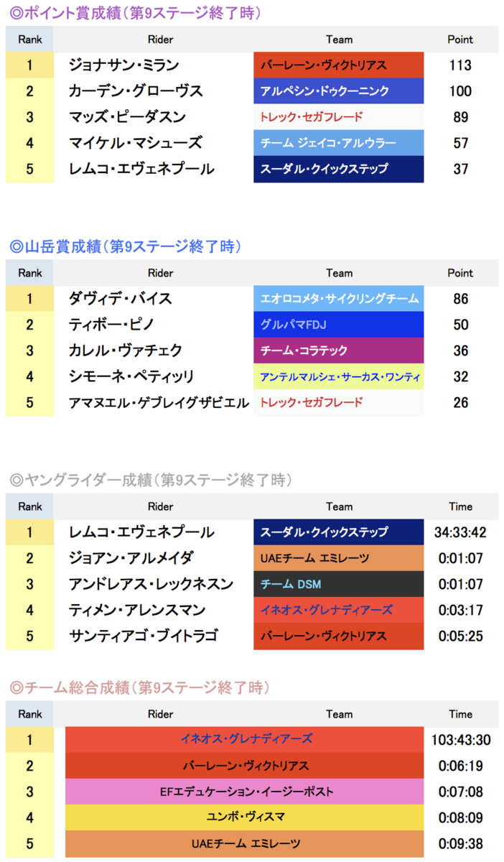
Task: Click イネオス・グレナディアーズ in the team classification
Action: (x=245, y=739)
